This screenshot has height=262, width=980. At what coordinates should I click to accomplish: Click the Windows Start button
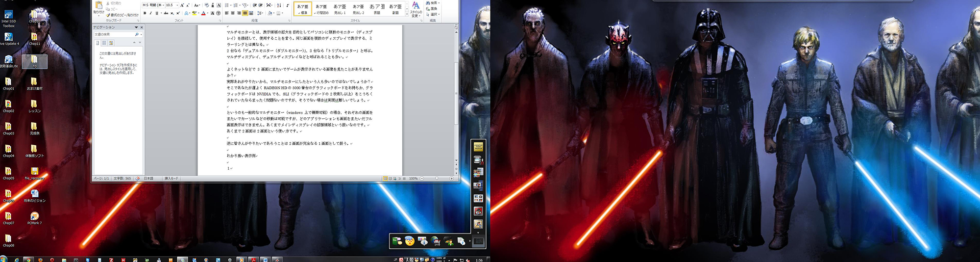pos(4,259)
